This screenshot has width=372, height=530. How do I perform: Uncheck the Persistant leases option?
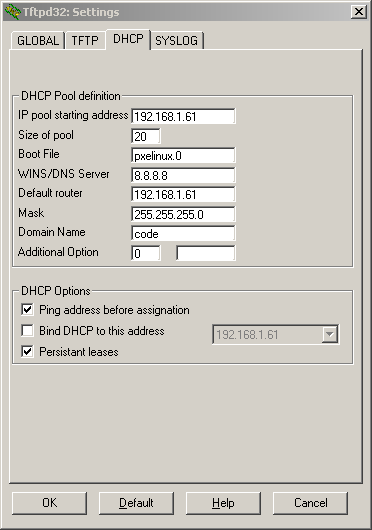[x=27, y=352]
